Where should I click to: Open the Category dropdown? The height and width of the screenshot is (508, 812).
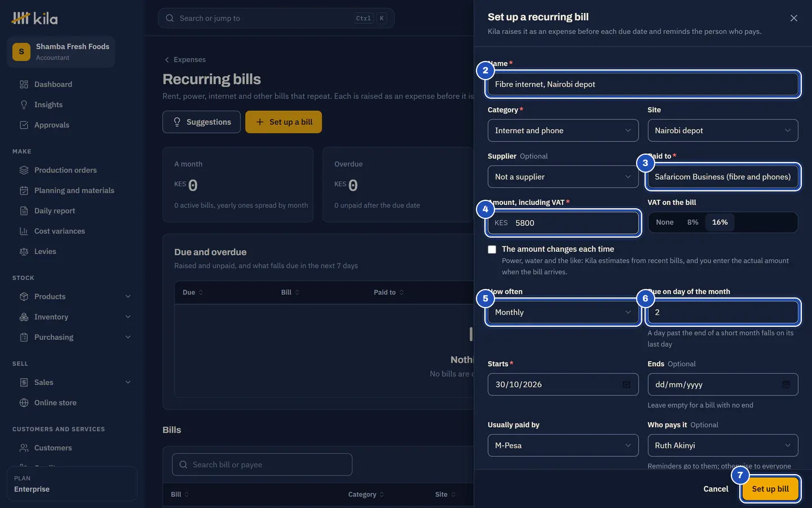click(563, 130)
